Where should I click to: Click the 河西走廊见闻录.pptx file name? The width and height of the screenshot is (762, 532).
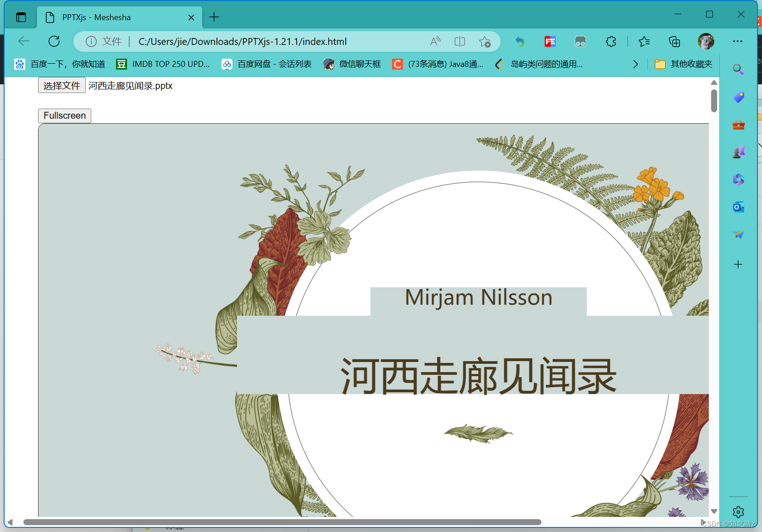131,86
